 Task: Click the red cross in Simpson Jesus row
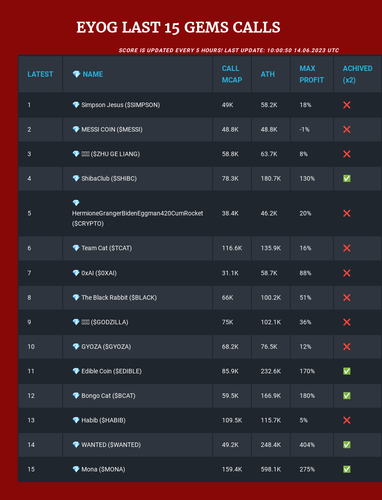pyautogui.click(x=347, y=105)
